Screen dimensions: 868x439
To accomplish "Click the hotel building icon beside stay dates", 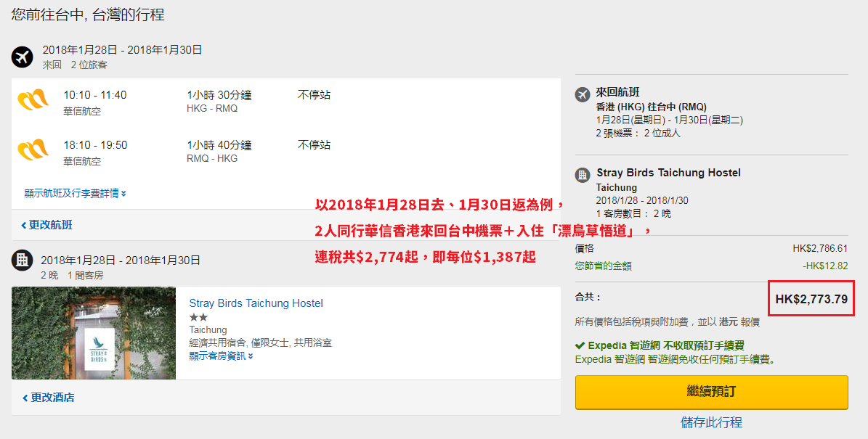I will [22, 259].
